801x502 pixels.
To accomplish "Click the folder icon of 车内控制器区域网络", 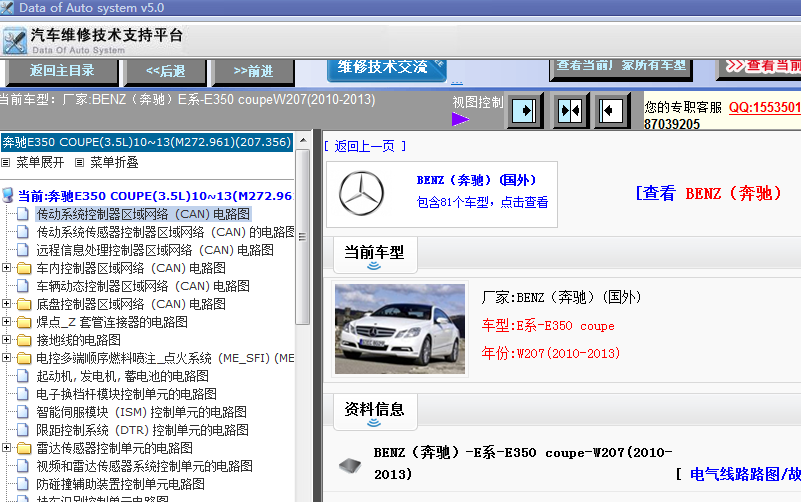I will 23,268.
